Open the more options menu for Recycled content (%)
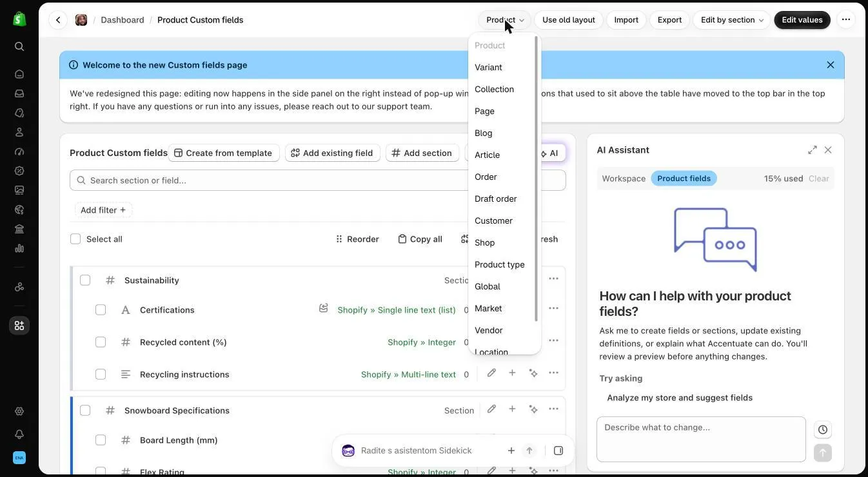This screenshot has width=868, height=477. pos(553,340)
